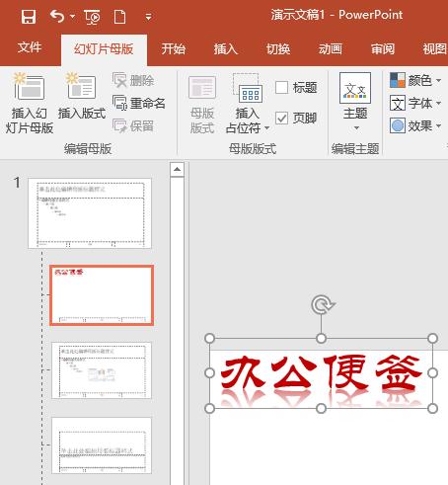
Task: Select the fourth layout thumbnail
Action: pos(102,445)
